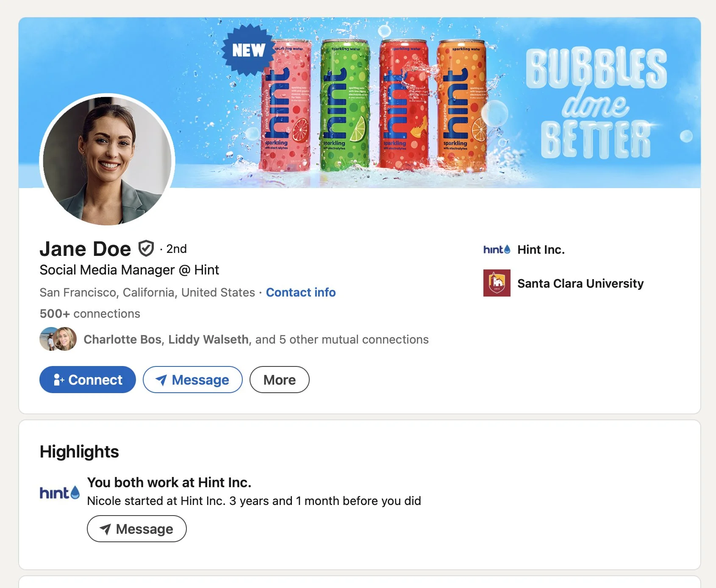The height and width of the screenshot is (588, 716).
Task: Open the More options button
Action: pyautogui.click(x=280, y=380)
